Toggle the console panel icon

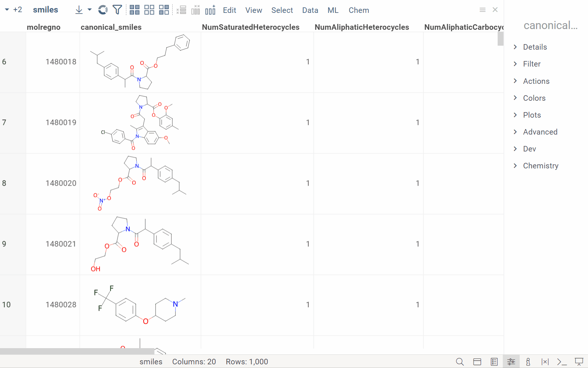click(x=562, y=362)
